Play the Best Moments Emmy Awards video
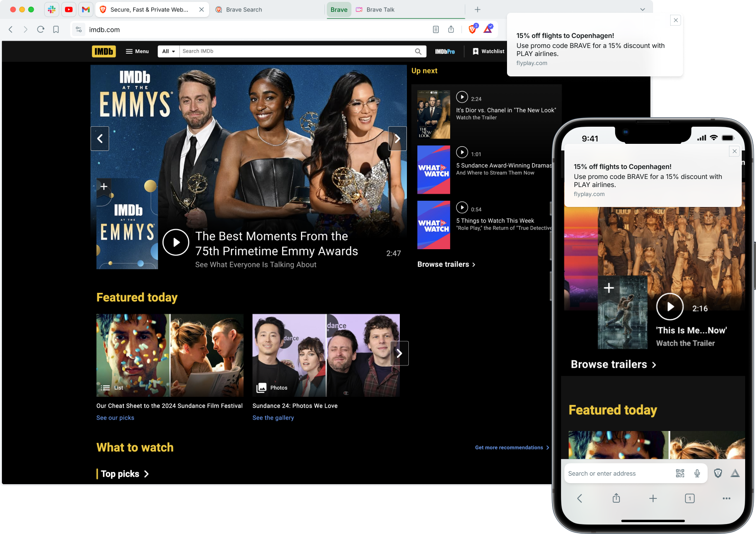The height and width of the screenshot is (534, 756). point(176,243)
